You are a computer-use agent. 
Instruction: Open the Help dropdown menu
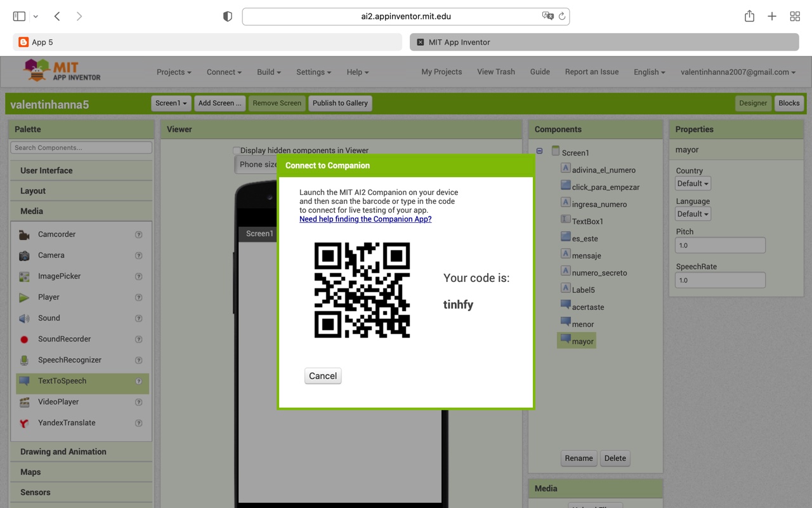pos(358,72)
